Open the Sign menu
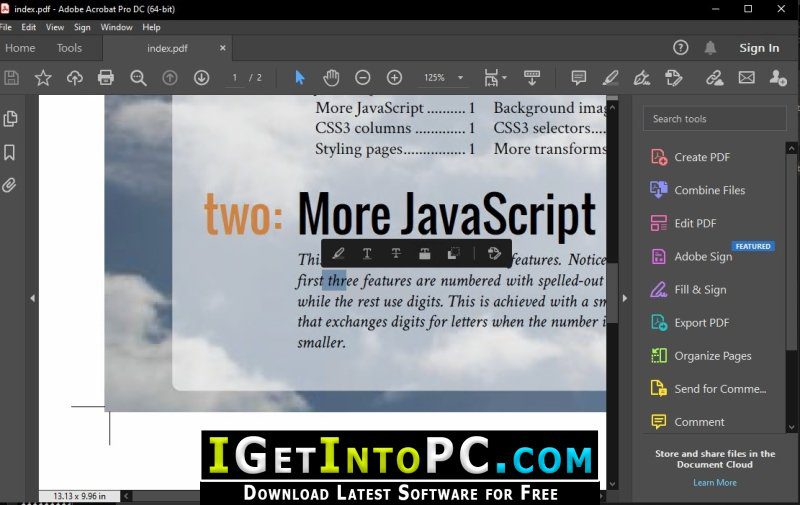 [x=82, y=28]
